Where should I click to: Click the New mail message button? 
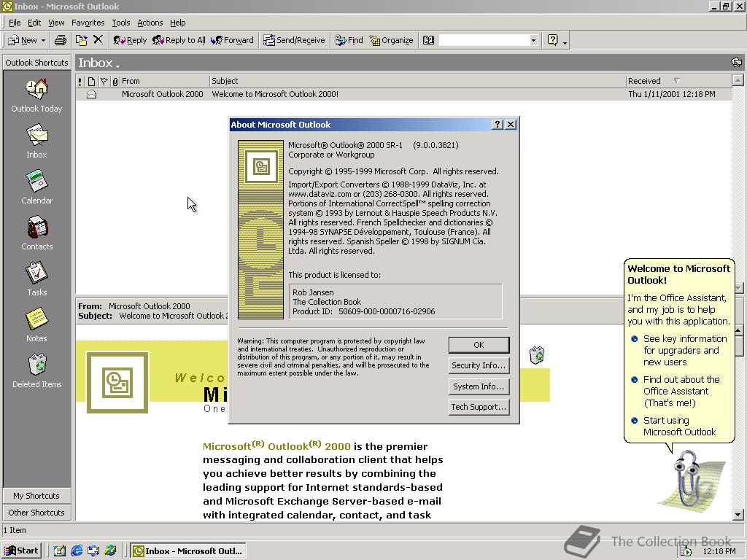point(23,40)
